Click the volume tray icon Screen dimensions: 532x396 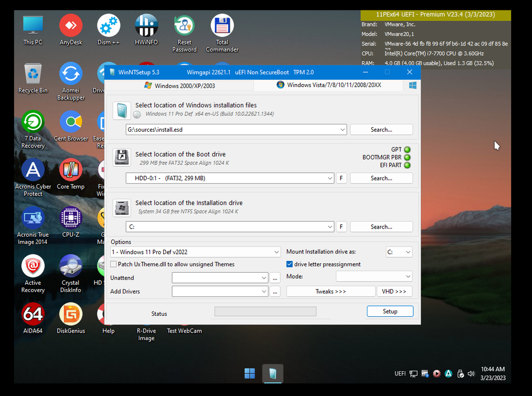coord(471,374)
